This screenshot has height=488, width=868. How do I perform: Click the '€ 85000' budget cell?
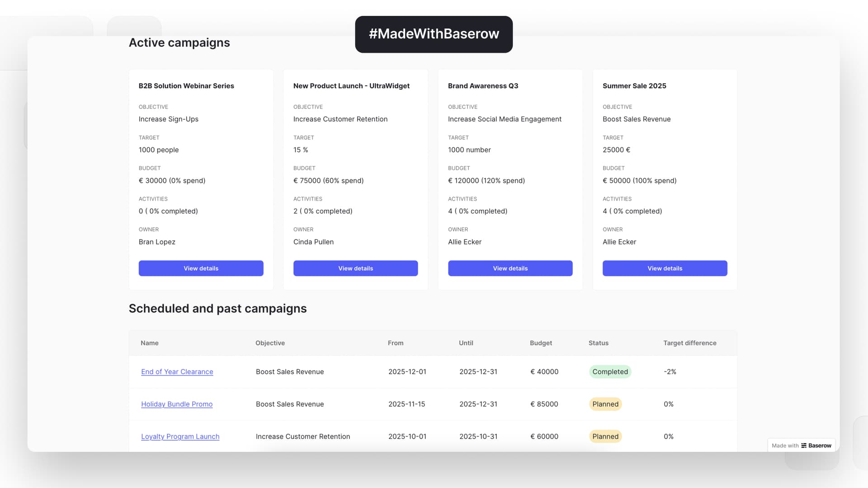[x=544, y=404]
